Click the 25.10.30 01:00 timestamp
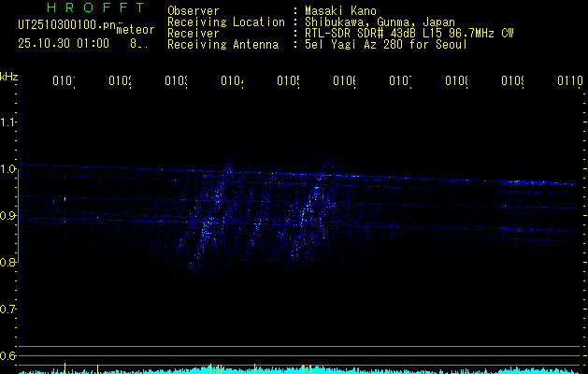 [x=63, y=43]
